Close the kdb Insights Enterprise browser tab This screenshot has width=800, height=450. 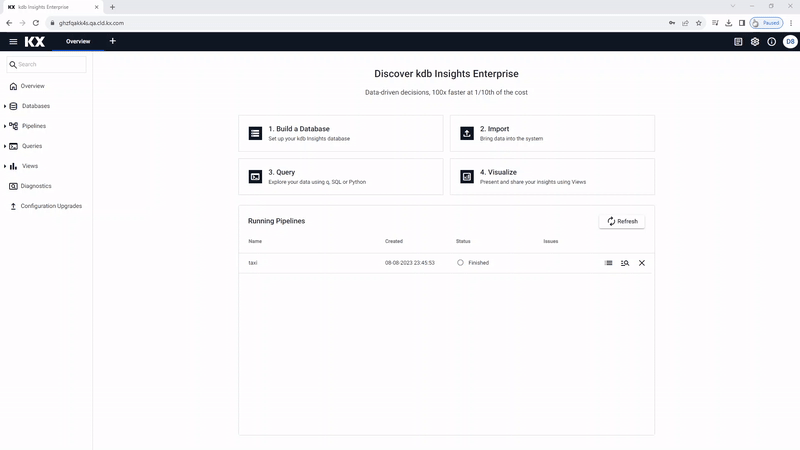96,7
